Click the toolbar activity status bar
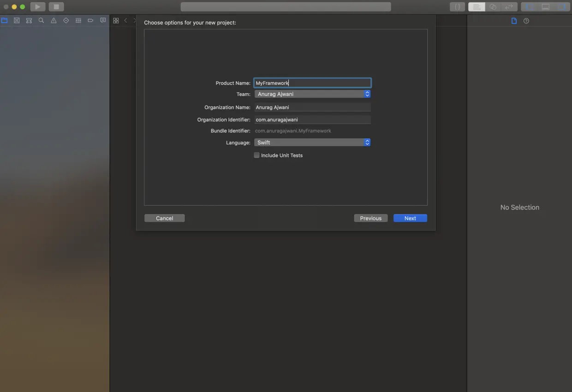This screenshot has height=392, width=572. [x=286, y=7]
